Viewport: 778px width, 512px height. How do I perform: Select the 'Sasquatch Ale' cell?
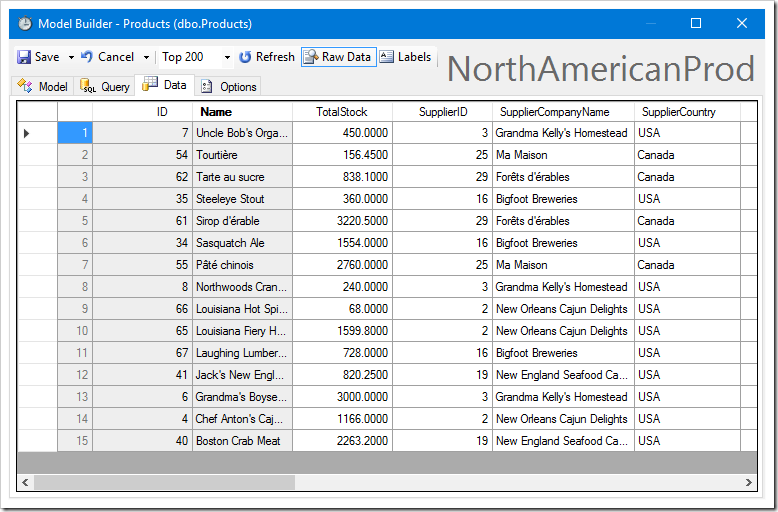(243, 243)
